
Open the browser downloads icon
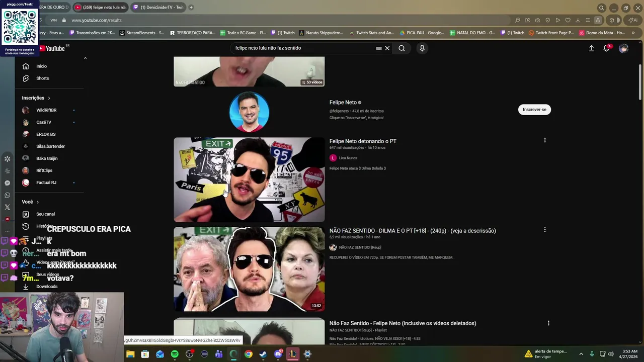(578, 20)
